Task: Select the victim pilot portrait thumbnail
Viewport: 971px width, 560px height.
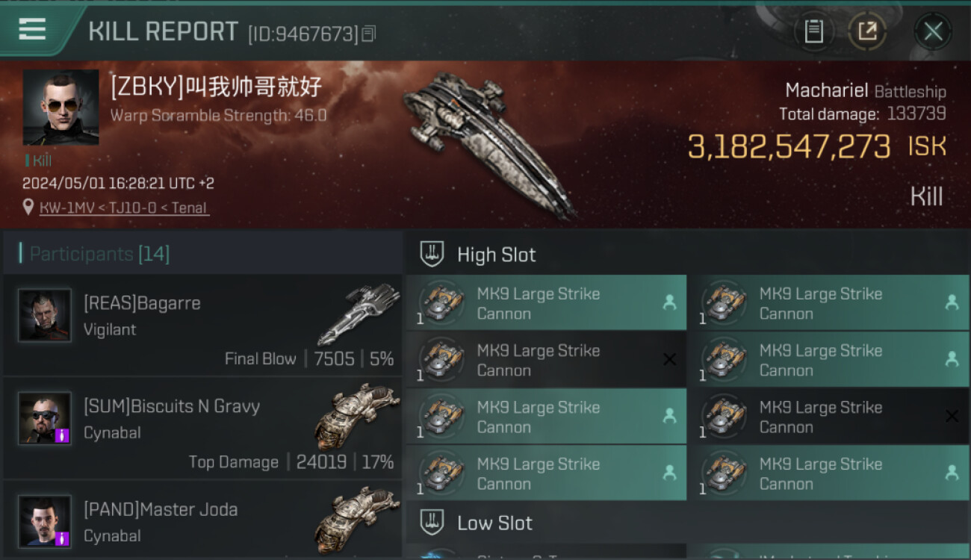Action: click(61, 108)
